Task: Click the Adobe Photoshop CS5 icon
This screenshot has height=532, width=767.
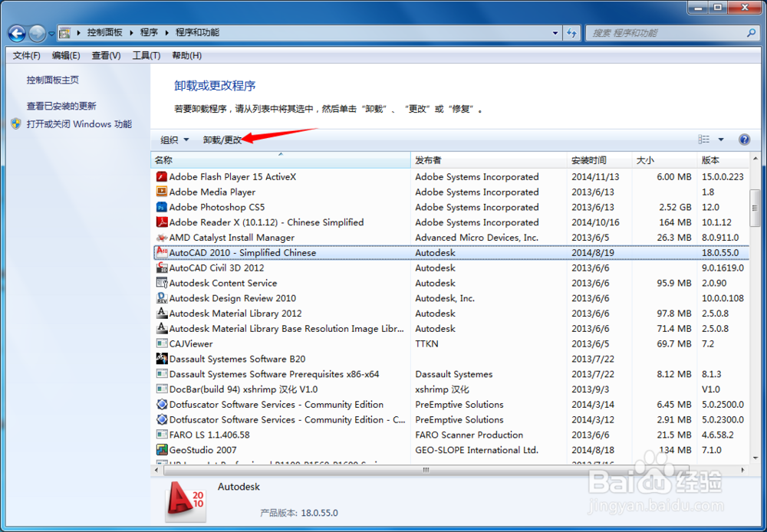Action: coord(161,207)
